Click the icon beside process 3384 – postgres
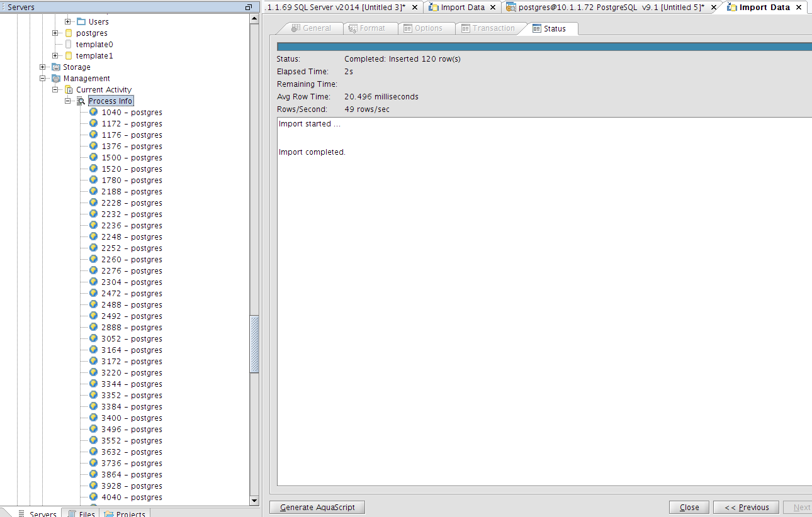Image resolution: width=812 pixels, height=517 pixels. coord(94,406)
